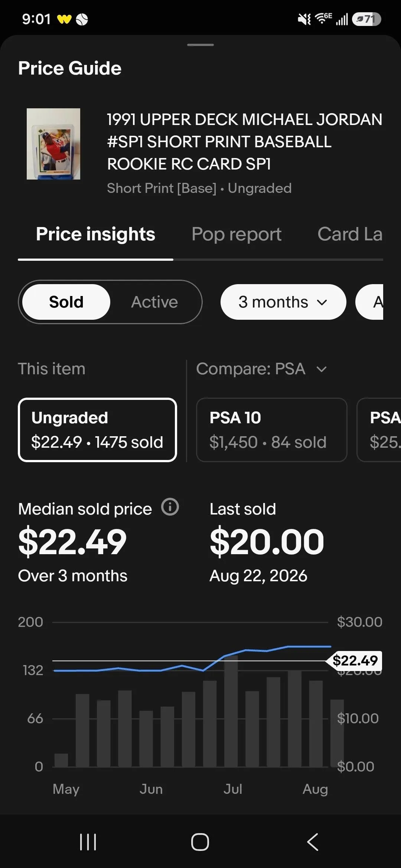Tap the median sold price info icon
This screenshot has width=401, height=868.
coord(170,507)
